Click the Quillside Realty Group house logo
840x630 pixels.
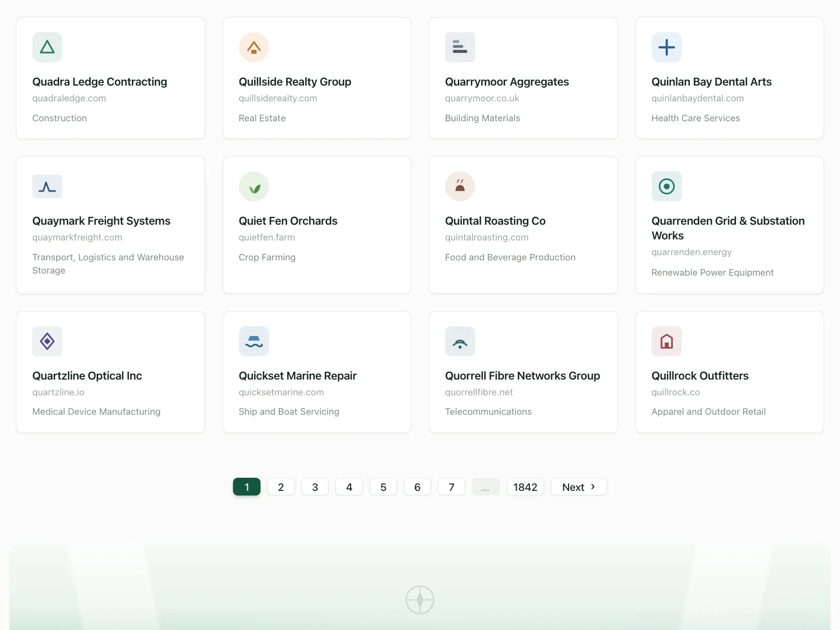(254, 47)
